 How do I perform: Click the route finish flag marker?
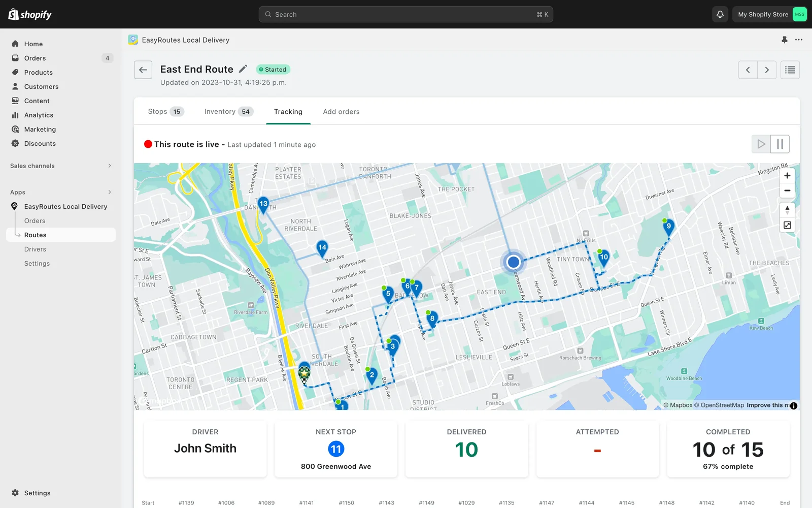[304, 374]
